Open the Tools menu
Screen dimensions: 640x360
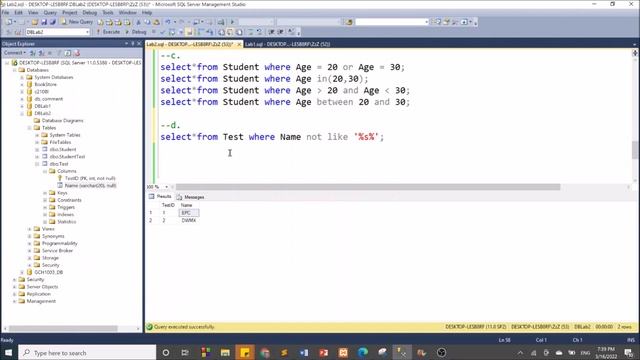[108, 13]
